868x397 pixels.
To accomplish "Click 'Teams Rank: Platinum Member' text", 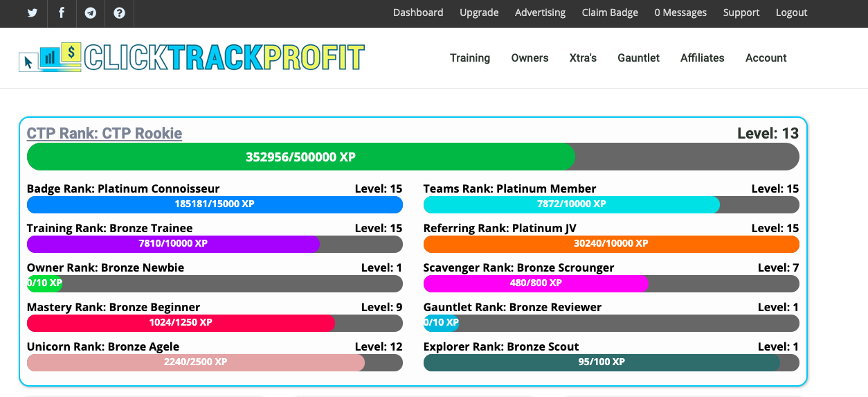I will point(509,188).
